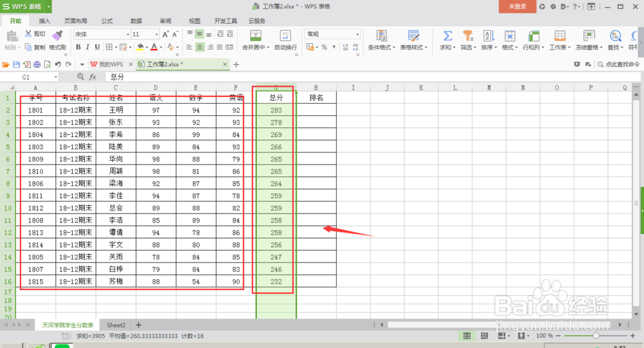This screenshot has width=644, height=348.
Task: Click the Filter (筛选) funnel icon
Action: tap(468, 36)
